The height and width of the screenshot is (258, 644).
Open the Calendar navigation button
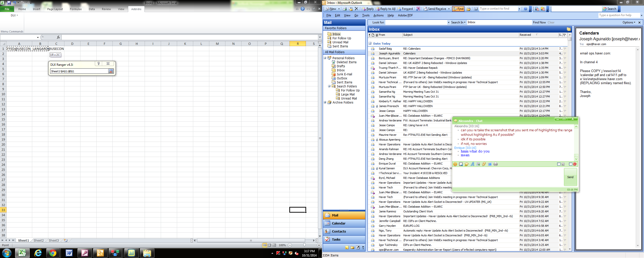[344, 223]
